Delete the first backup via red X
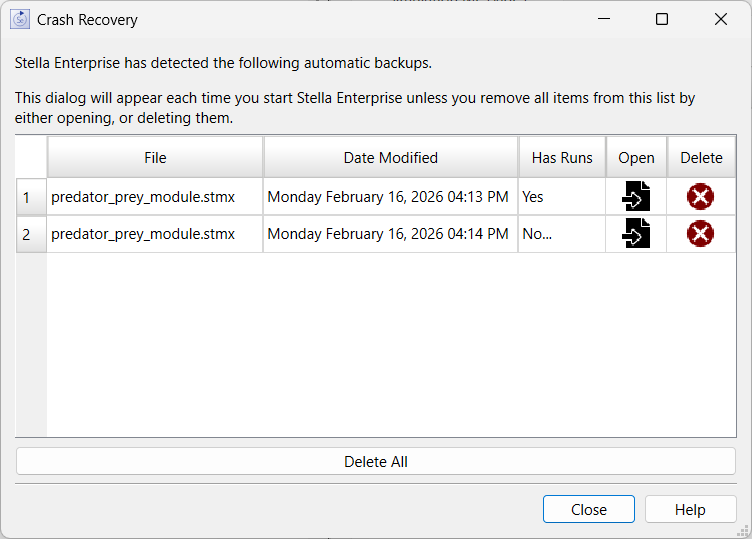752x539 pixels. pyautogui.click(x=700, y=197)
